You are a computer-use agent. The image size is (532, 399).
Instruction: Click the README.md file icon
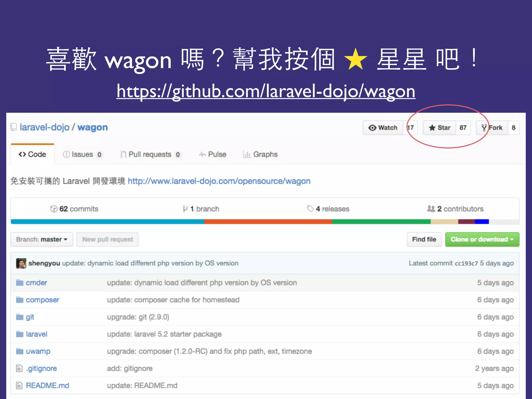[x=19, y=385]
